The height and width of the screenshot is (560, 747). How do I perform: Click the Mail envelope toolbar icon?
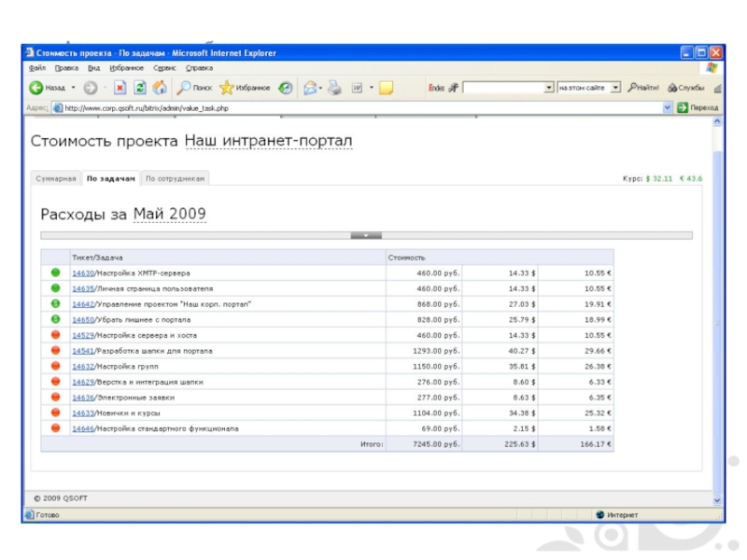(x=310, y=88)
